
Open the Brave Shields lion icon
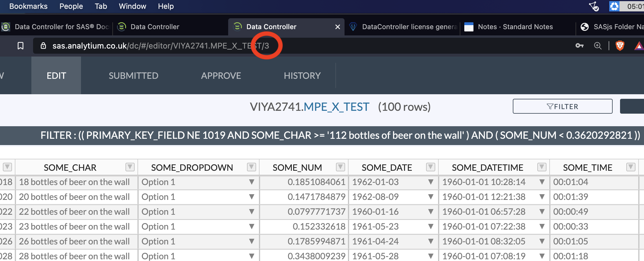[620, 46]
